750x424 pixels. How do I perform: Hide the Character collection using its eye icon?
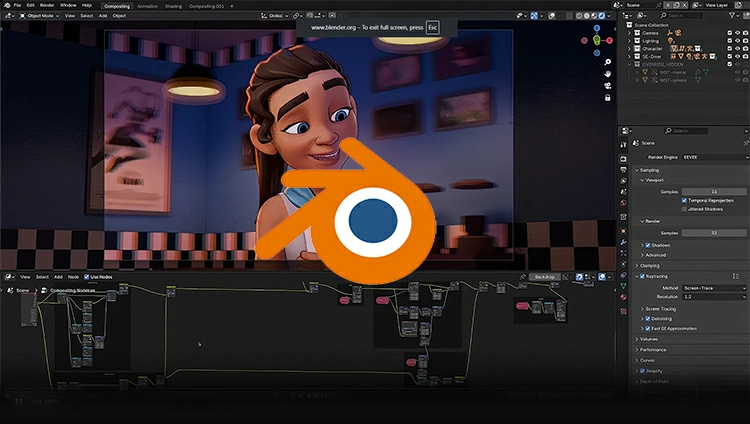pyautogui.click(x=737, y=48)
